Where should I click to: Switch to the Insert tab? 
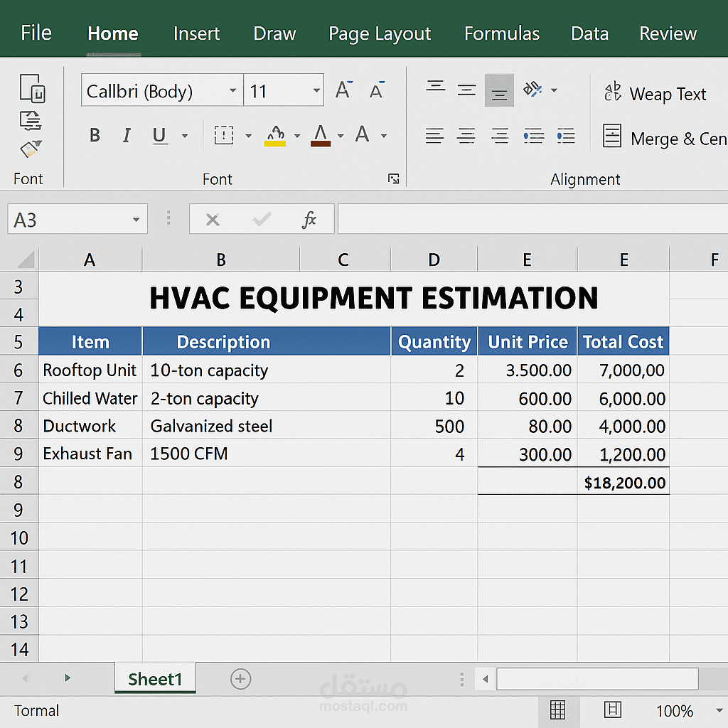click(196, 34)
